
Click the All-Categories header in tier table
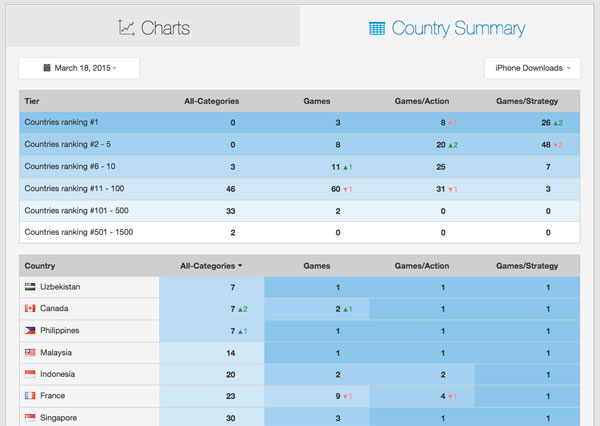[x=211, y=101]
